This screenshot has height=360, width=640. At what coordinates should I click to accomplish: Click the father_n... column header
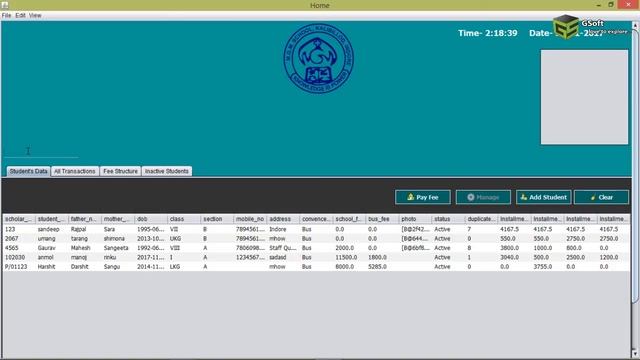coord(85,219)
